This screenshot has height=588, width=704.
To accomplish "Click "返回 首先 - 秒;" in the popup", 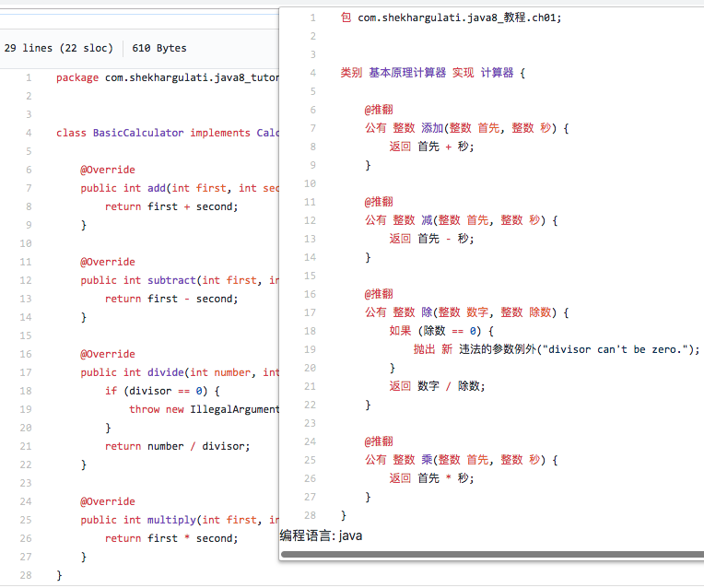I will [x=431, y=239].
